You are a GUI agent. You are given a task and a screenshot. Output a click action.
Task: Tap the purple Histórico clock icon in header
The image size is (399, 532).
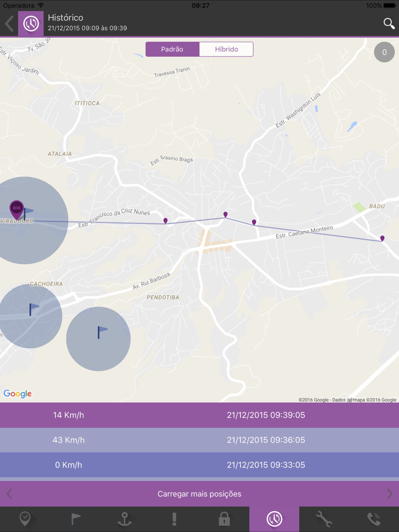pos(31,24)
